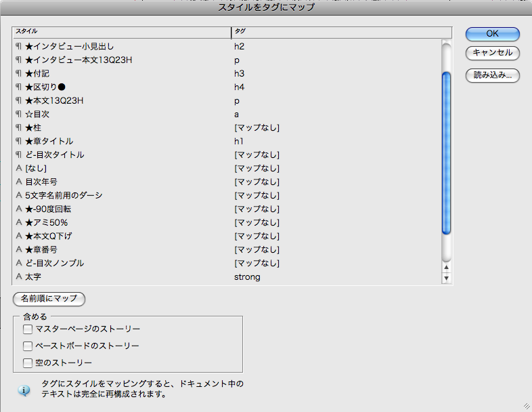Select the ど-目次タイトル style row
Image resolution: width=532 pixels, height=412 pixels.
[x=227, y=155]
